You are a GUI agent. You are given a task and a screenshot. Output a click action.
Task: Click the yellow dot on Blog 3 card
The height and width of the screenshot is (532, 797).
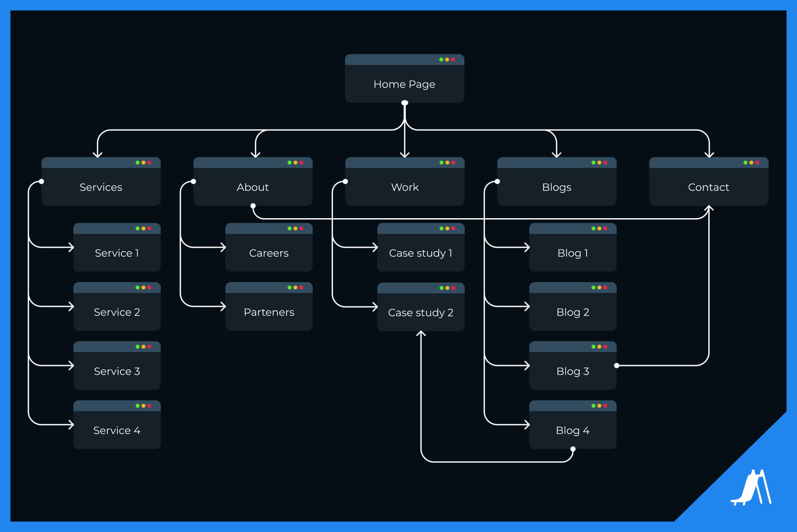599,347
